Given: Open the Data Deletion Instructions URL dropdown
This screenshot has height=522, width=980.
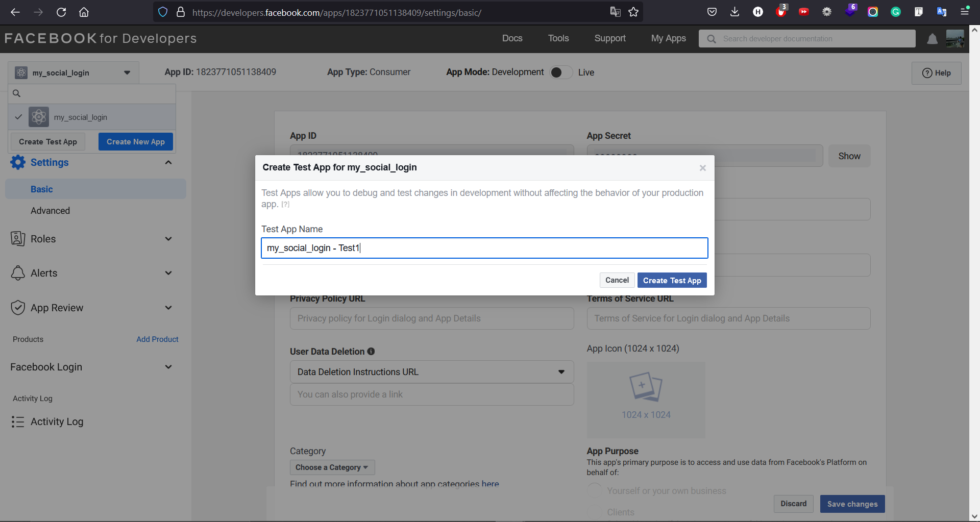Looking at the screenshot, I should (x=432, y=372).
